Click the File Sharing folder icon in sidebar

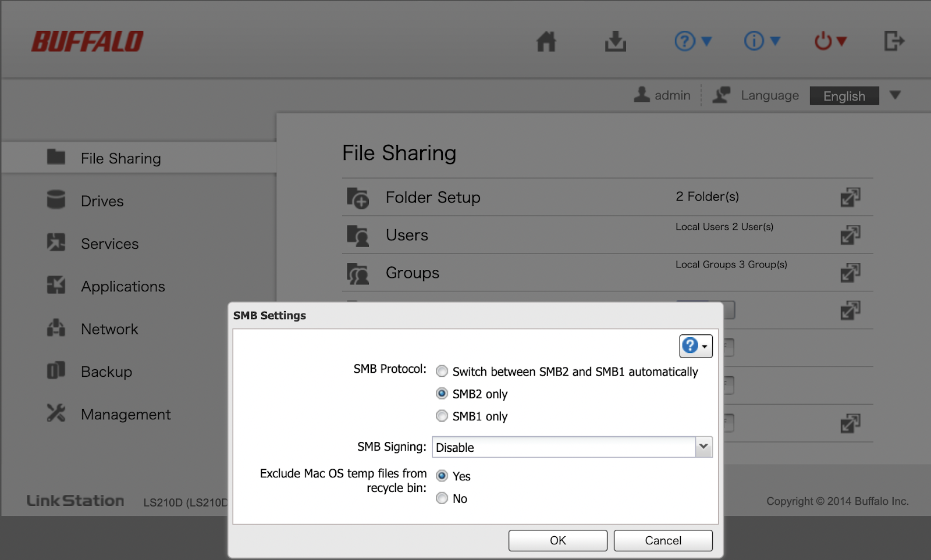point(56,157)
